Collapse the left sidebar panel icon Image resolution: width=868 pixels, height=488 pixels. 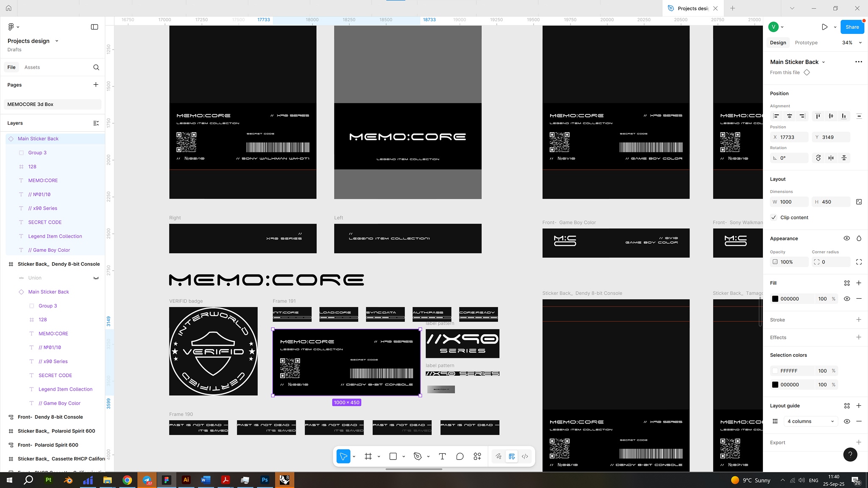coord(95,27)
